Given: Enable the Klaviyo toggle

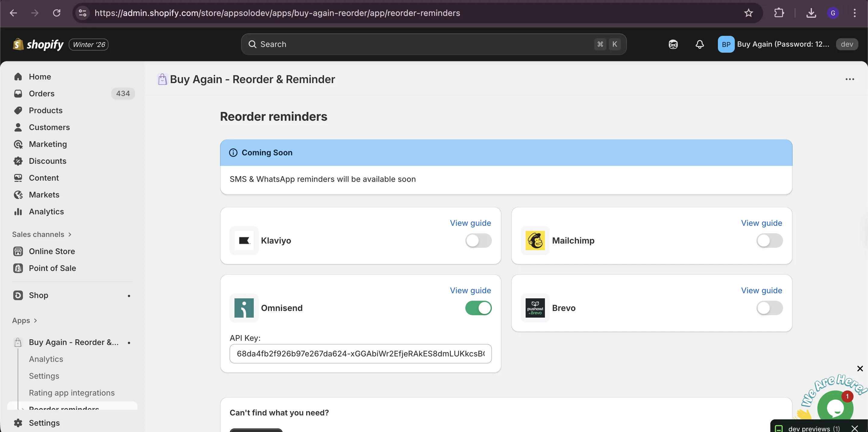Looking at the screenshot, I should 479,241.
